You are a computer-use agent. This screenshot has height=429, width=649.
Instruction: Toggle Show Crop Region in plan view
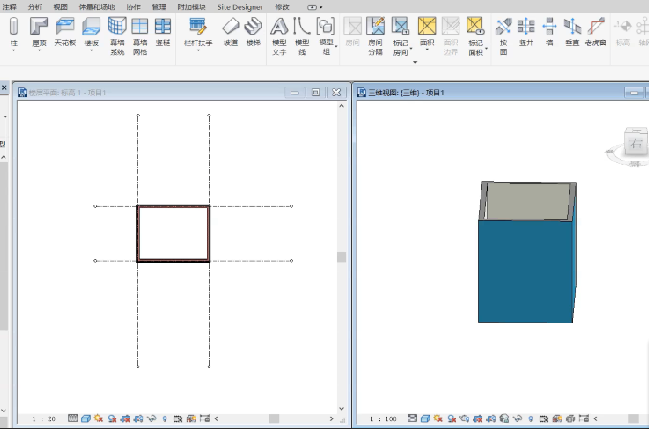(x=139, y=418)
